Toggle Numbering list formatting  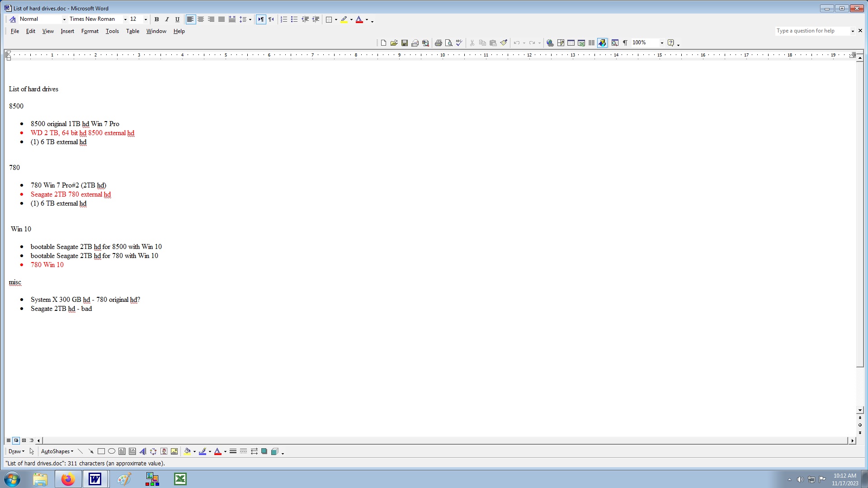click(x=284, y=19)
